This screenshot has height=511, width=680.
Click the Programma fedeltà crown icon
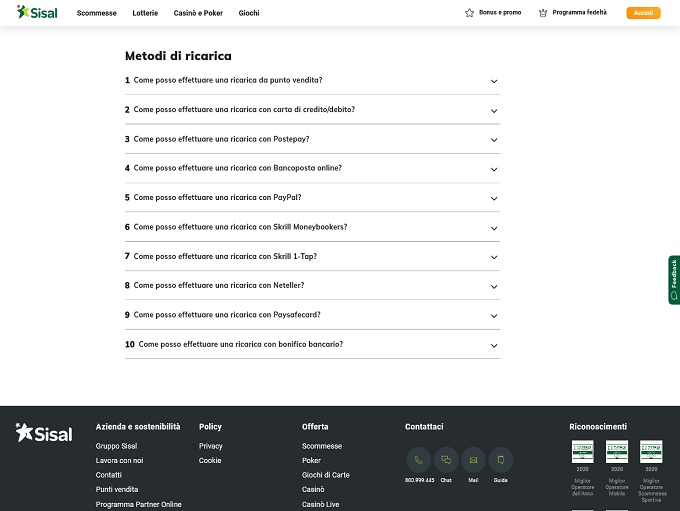pos(543,13)
